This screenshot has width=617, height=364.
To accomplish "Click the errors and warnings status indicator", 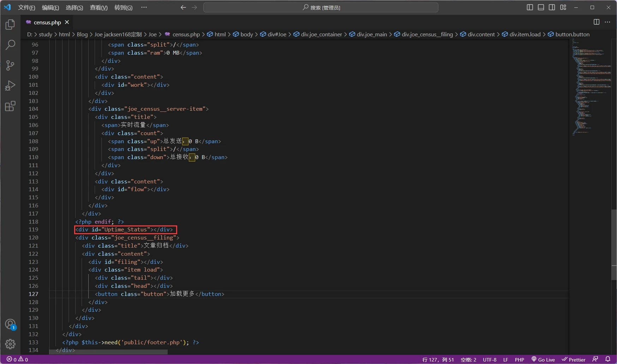I will click(17, 359).
